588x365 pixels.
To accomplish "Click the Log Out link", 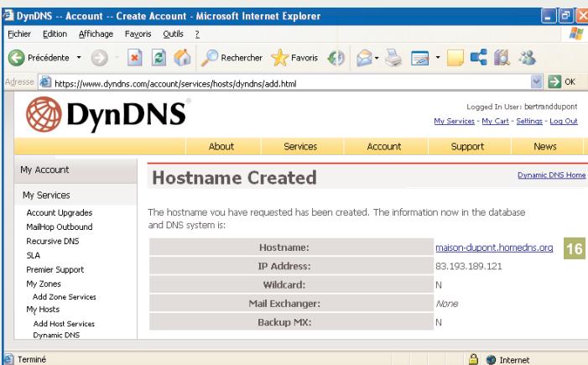I will pyautogui.click(x=564, y=121).
